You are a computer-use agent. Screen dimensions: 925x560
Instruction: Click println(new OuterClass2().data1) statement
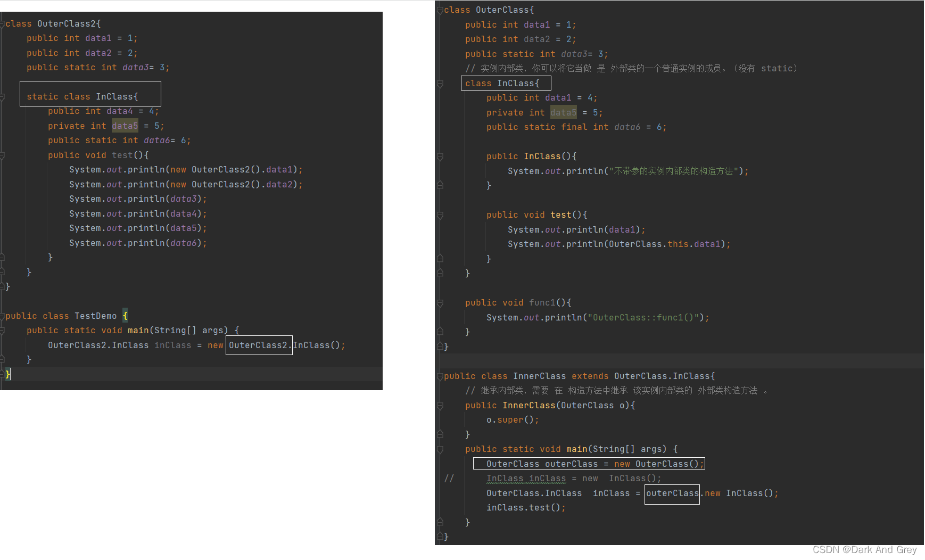coord(186,170)
